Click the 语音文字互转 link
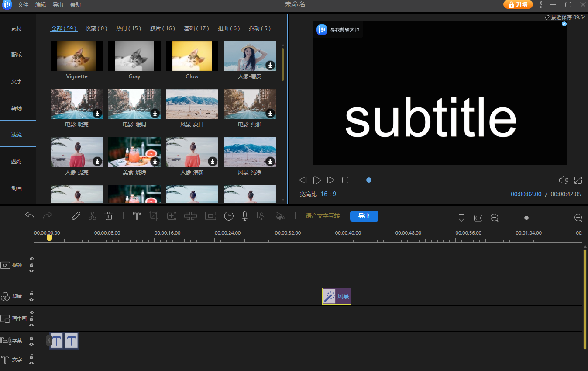The image size is (588, 371). click(323, 216)
